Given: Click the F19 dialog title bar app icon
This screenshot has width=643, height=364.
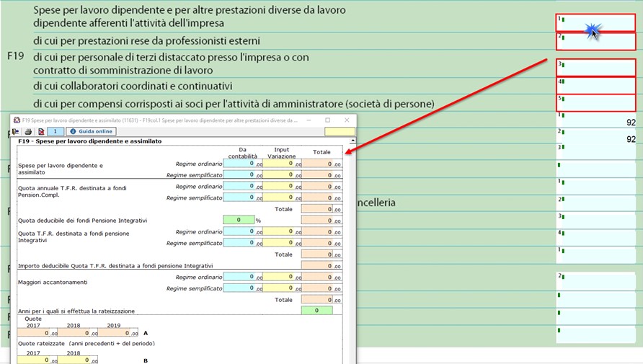Looking at the screenshot, I should pos(17,120).
